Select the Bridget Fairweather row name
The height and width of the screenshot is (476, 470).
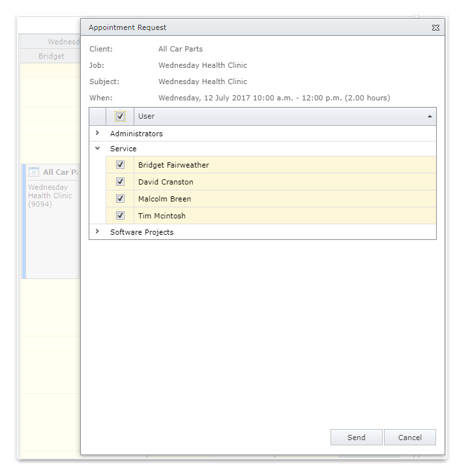click(x=173, y=165)
